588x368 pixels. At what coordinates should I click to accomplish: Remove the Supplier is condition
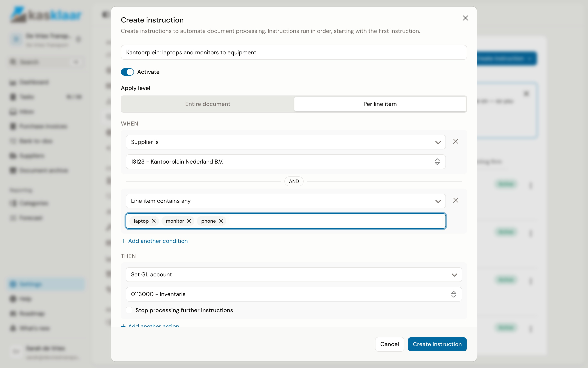(455, 141)
